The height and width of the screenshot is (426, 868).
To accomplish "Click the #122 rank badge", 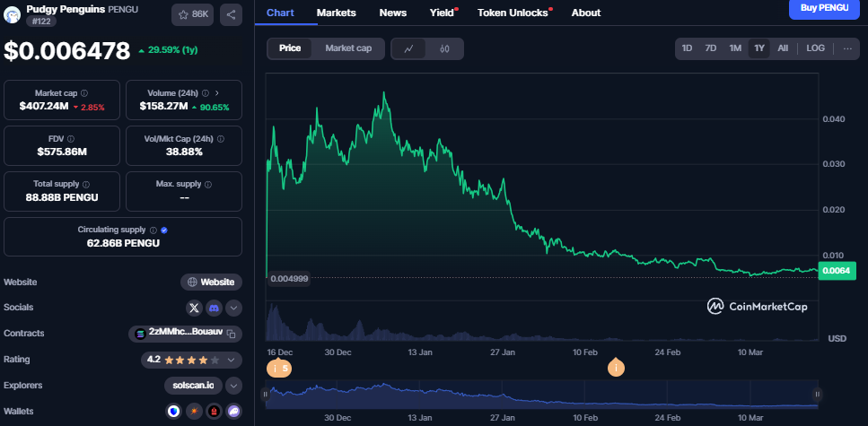I will click(x=40, y=21).
